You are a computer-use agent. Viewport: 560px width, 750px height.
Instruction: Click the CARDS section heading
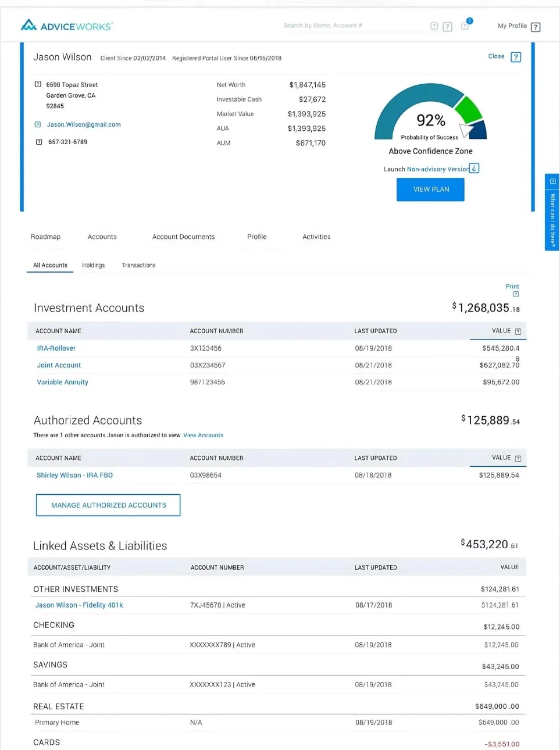[47, 742]
